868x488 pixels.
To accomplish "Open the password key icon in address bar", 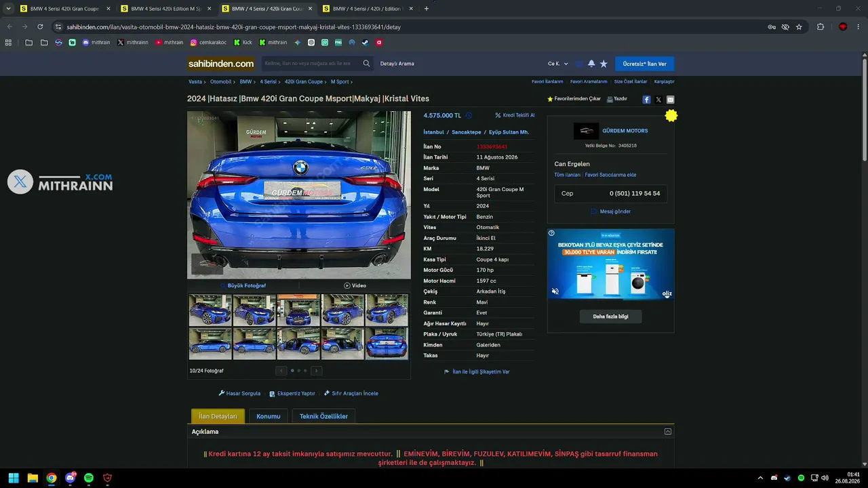I will (x=772, y=27).
